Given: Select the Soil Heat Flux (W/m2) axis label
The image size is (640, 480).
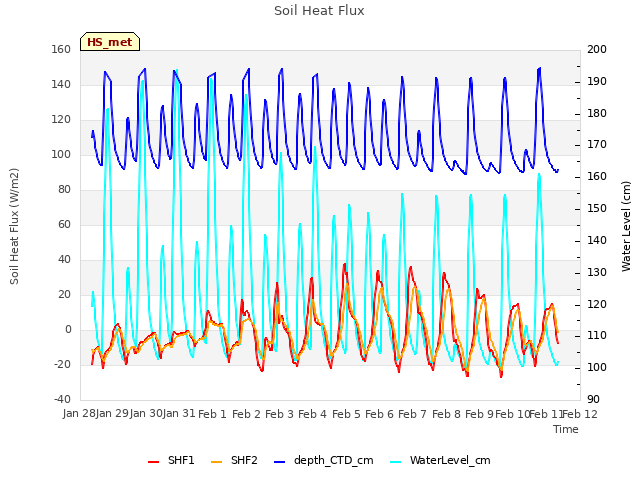Looking at the screenshot, I should click(14, 226).
